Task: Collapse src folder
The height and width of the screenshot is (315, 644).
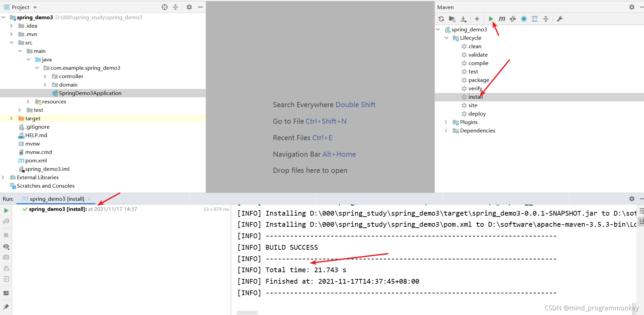Action: pos(11,42)
